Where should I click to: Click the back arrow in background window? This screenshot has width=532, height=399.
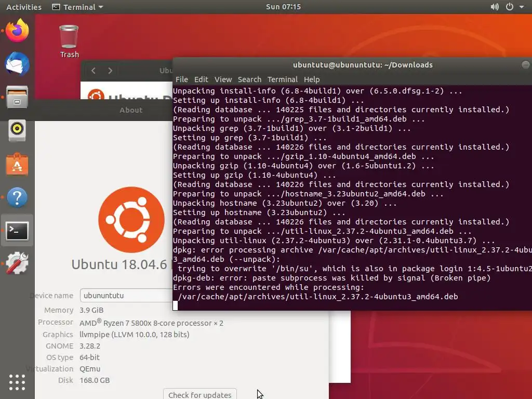(x=94, y=71)
